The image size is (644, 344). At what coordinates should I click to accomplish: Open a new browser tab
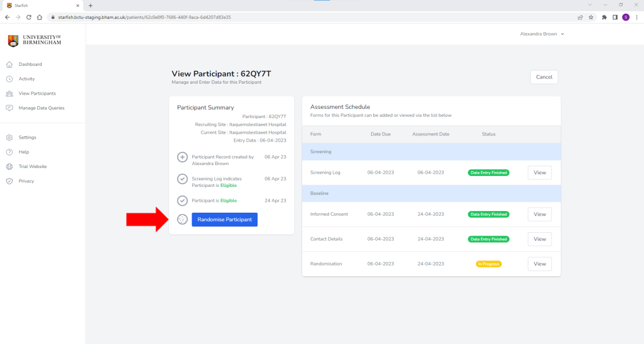pyautogui.click(x=91, y=5)
